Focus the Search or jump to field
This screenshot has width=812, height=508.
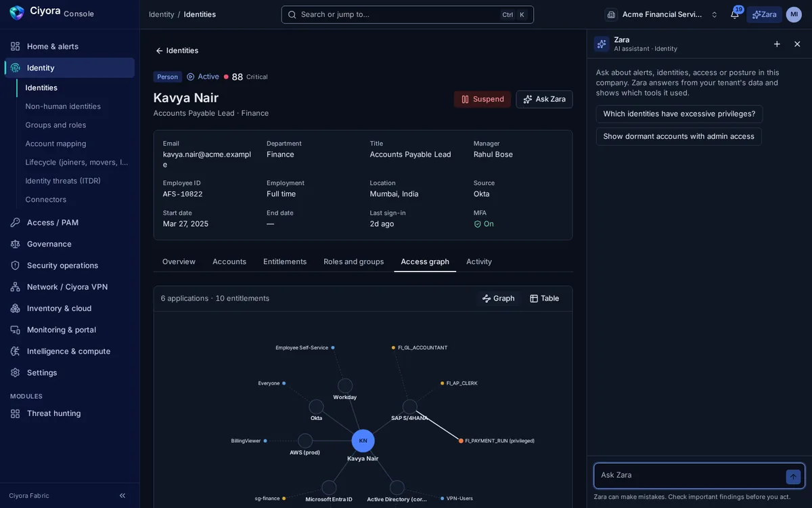point(407,14)
